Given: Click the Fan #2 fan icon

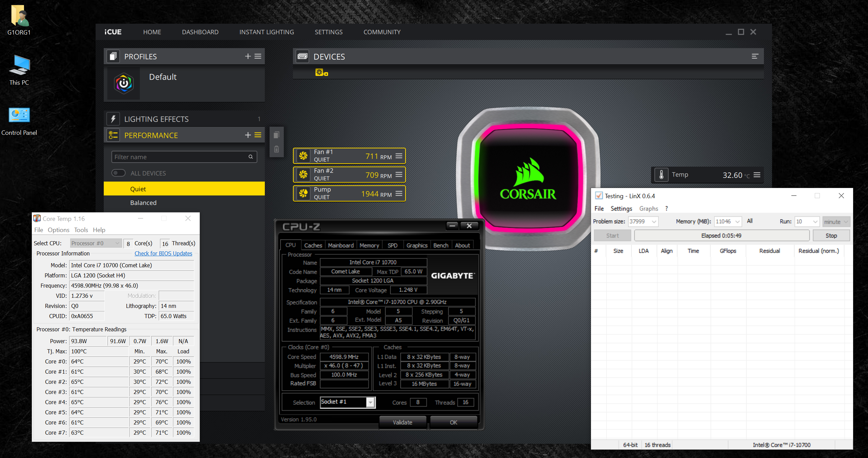Looking at the screenshot, I should pos(303,174).
